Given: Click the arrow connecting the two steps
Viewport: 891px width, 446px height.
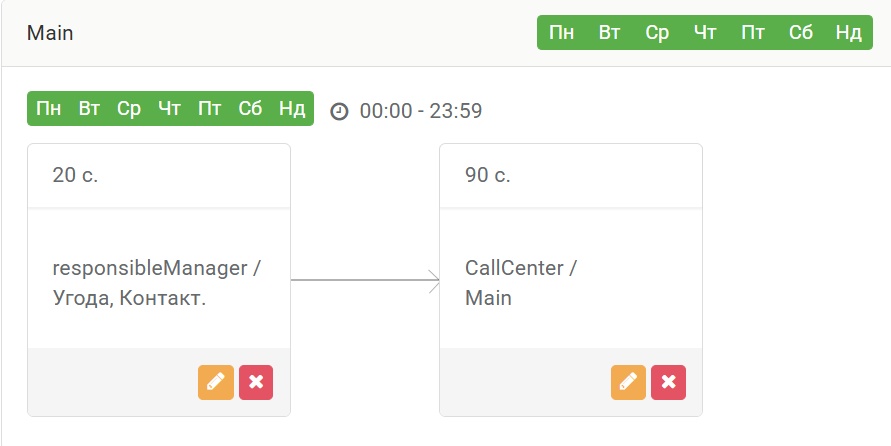Looking at the screenshot, I should coord(365,280).
